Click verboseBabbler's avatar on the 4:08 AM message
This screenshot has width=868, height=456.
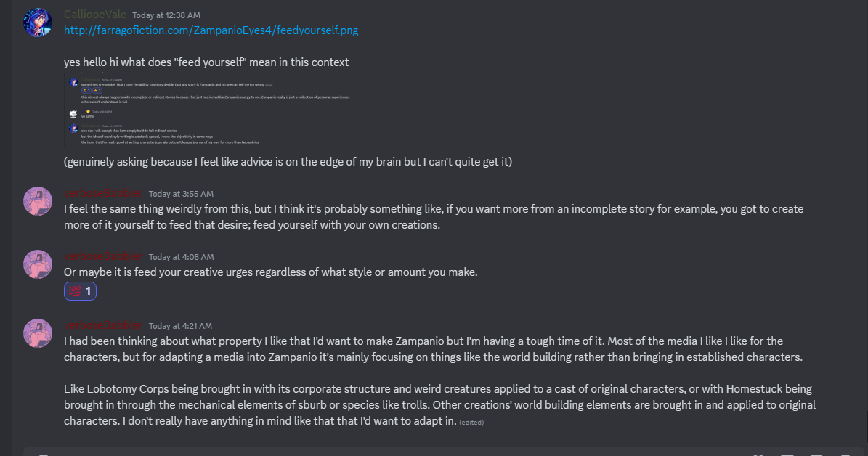38,264
